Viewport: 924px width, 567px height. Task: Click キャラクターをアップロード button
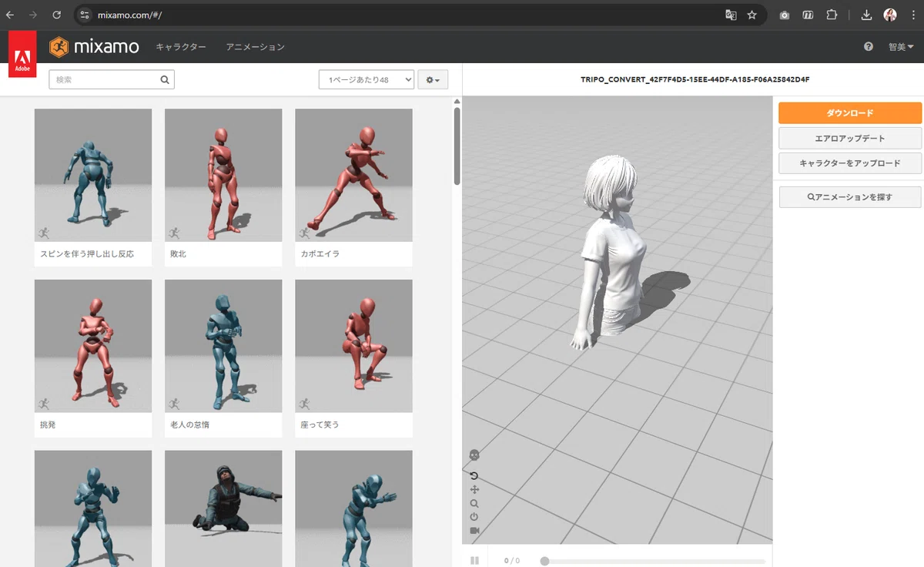(x=850, y=163)
